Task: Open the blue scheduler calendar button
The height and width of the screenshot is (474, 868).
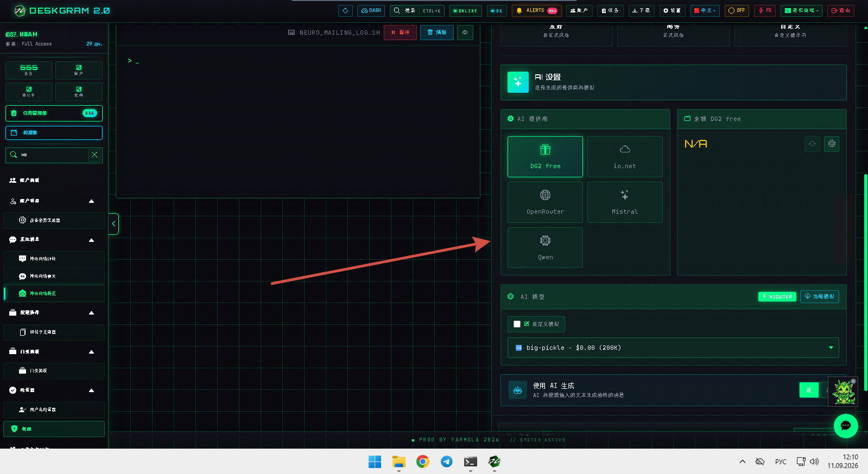Action: pos(54,133)
